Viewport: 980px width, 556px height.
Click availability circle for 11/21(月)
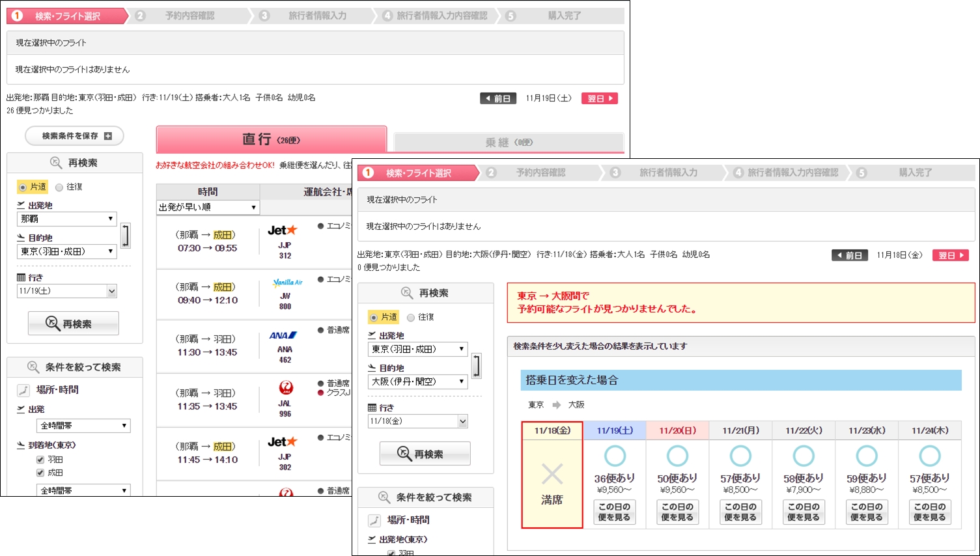tap(740, 456)
